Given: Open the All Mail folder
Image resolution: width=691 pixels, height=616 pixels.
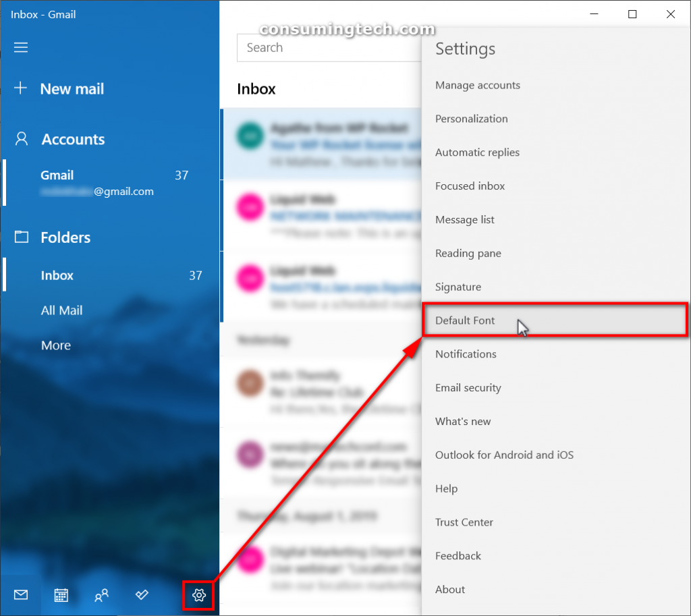Looking at the screenshot, I should pyautogui.click(x=61, y=310).
